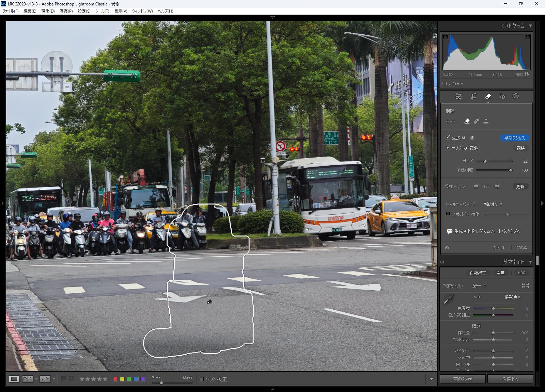Choose the Clone stamp mode
This screenshot has height=392, width=545.
486,121
